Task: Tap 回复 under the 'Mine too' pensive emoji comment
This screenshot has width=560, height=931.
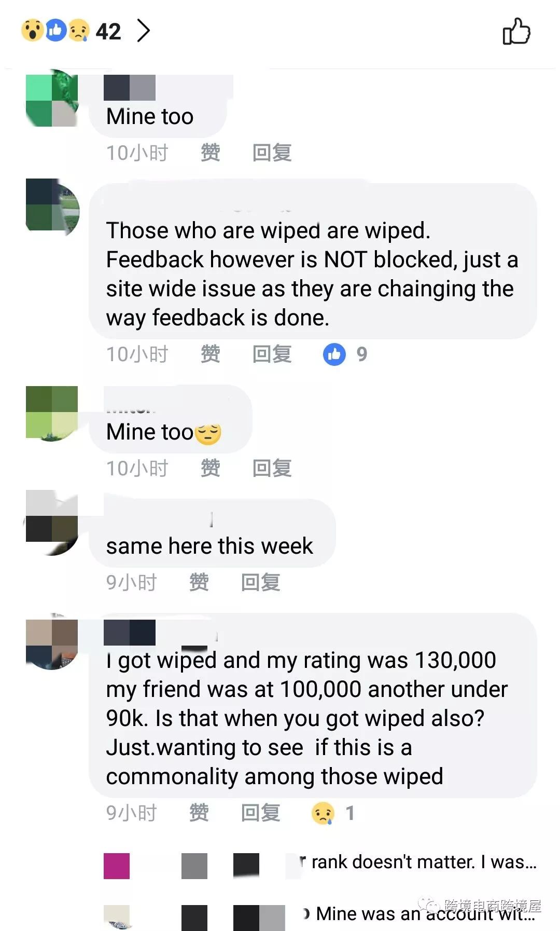Action: click(272, 468)
